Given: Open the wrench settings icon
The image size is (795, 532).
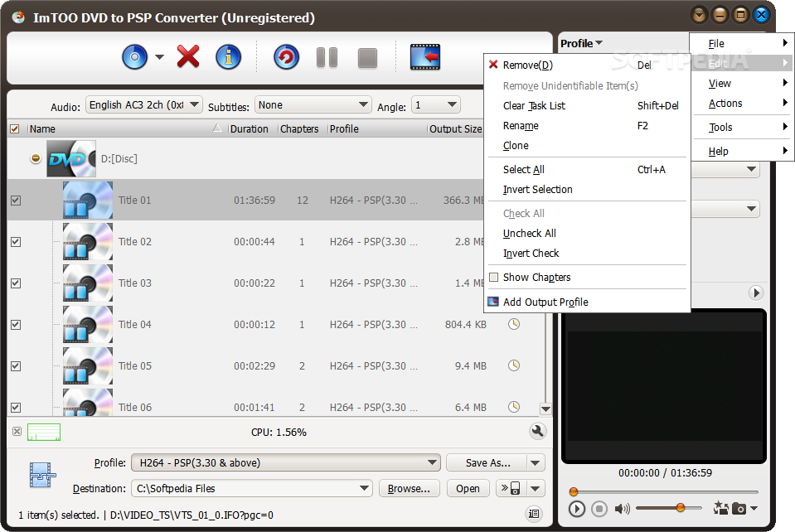Looking at the screenshot, I should click(x=537, y=431).
